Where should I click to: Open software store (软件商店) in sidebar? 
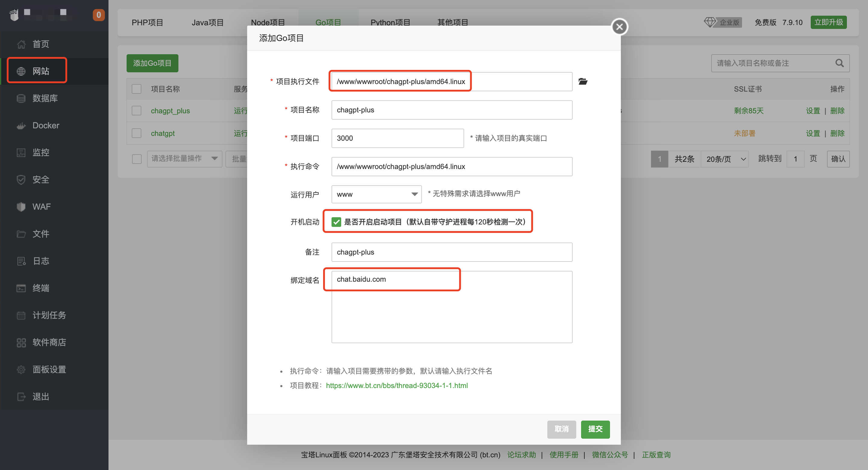click(x=49, y=342)
